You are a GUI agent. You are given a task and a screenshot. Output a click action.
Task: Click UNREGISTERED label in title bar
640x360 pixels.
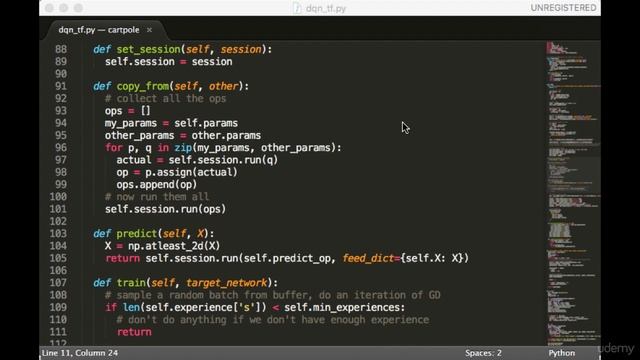tap(563, 8)
